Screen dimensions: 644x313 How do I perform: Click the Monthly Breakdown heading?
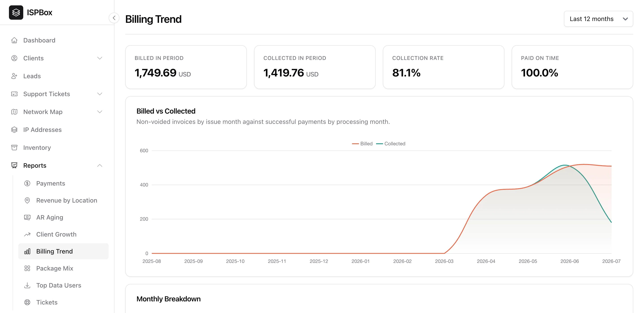pos(169,299)
